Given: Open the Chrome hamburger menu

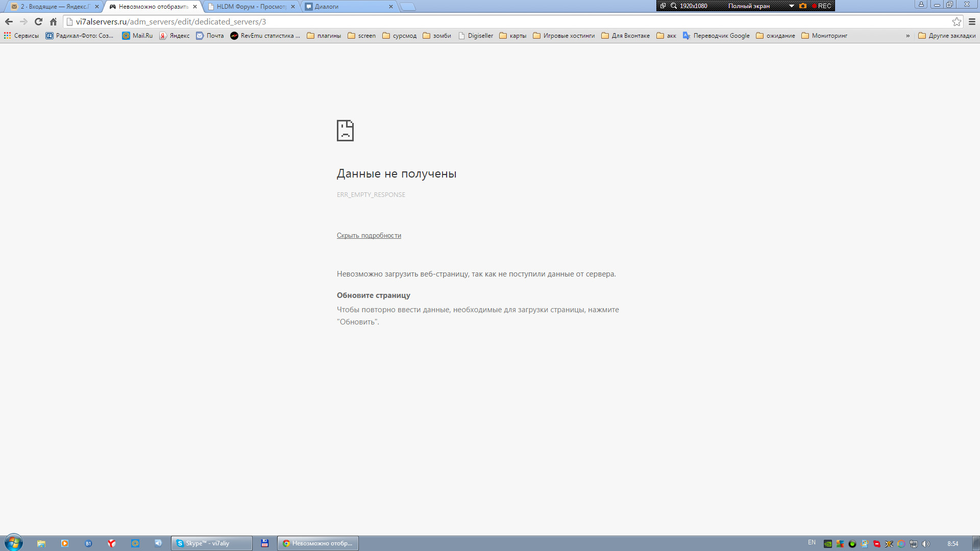Looking at the screenshot, I should coord(972,21).
